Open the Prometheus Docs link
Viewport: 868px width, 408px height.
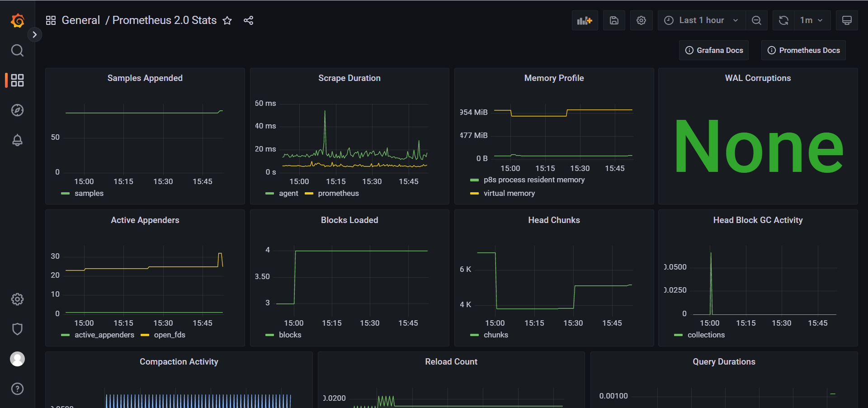coord(803,50)
